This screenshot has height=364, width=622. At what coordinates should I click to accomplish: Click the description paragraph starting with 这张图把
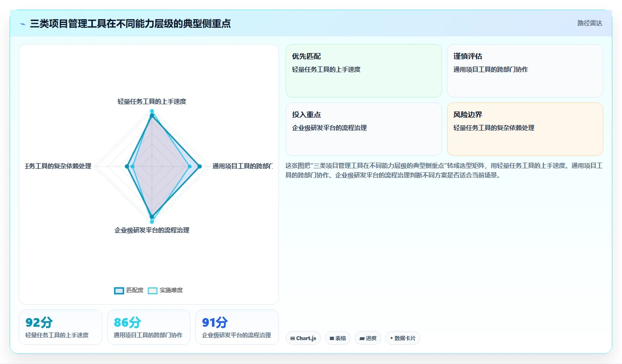[x=444, y=170]
